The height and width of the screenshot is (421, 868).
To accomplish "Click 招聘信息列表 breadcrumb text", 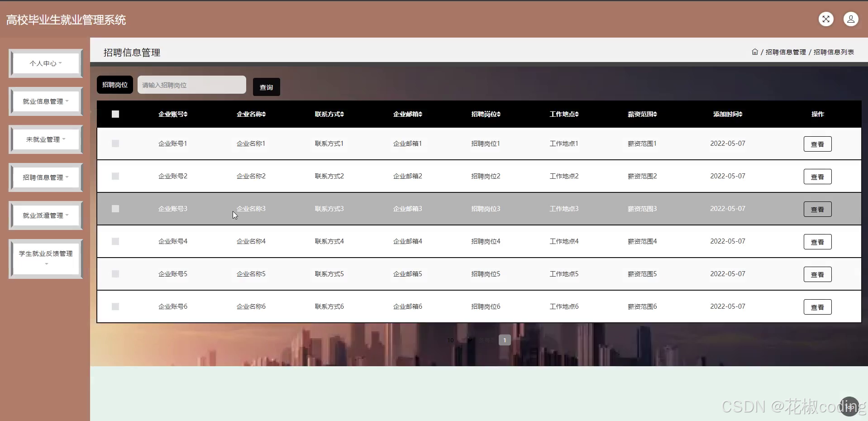I will click(834, 52).
